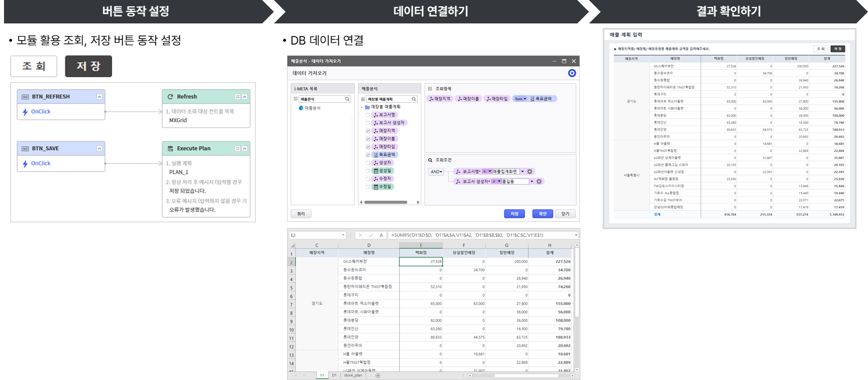Click lightning icon of BTN_REFRESH OnClick

click(x=25, y=111)
